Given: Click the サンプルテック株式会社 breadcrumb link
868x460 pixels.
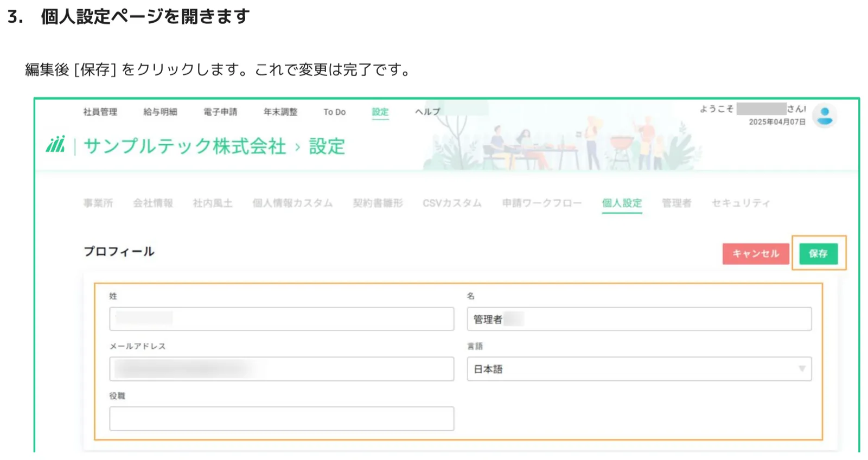Looking at the screenshot, I should [x=184, y=146].
